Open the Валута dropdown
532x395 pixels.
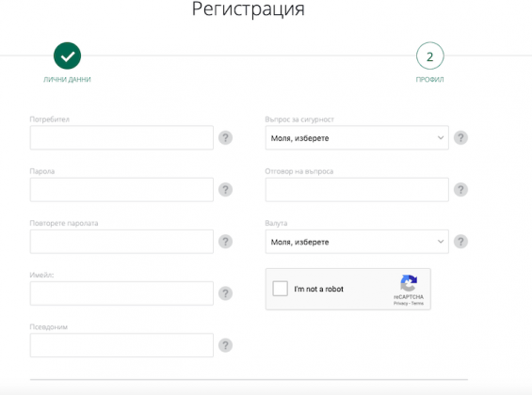(x=357, y=242)
